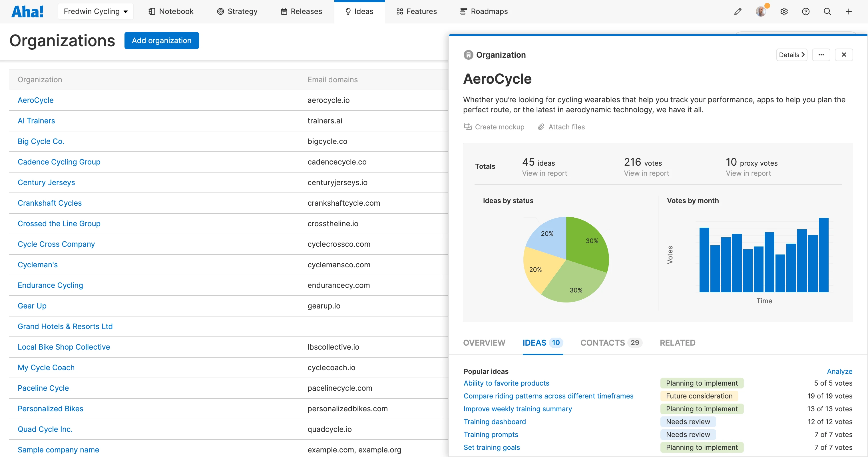The height and width of the screenshot is (457, 868).
Task: Open the more options ellipsis menu
Action: point(821,55)
